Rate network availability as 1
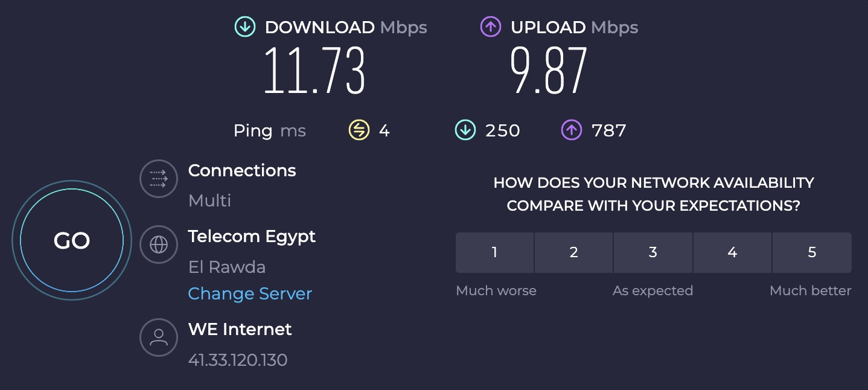The height and width of the screenshot is (390, 868). tap(494, 252)
